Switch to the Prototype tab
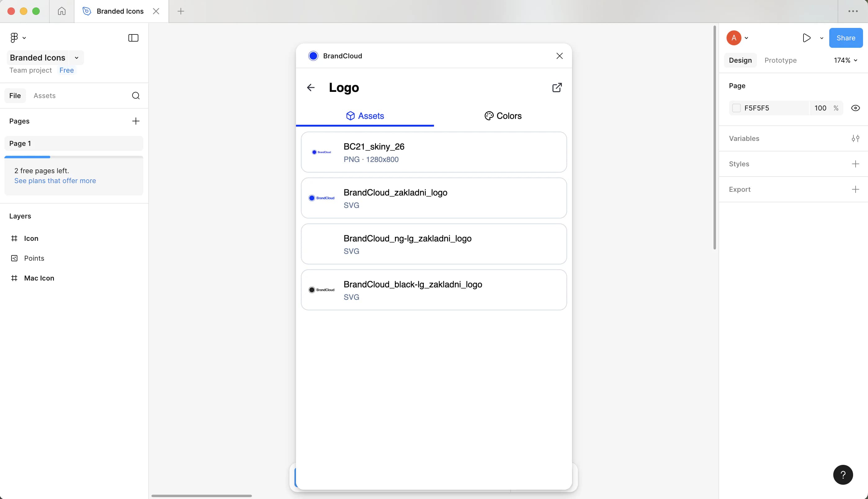 (780, 60)
